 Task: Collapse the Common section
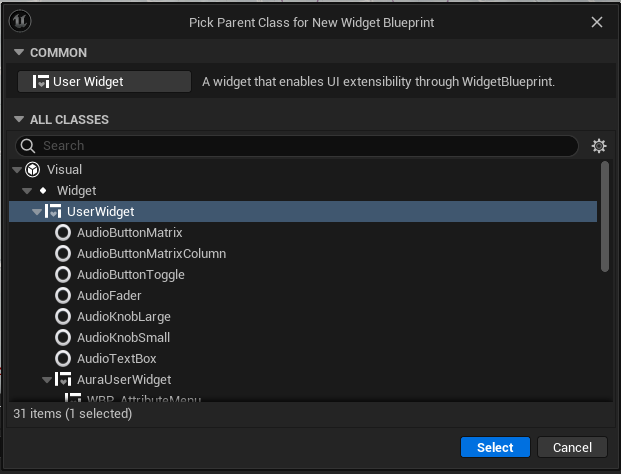pyautogui.click(x=18, y=53)
